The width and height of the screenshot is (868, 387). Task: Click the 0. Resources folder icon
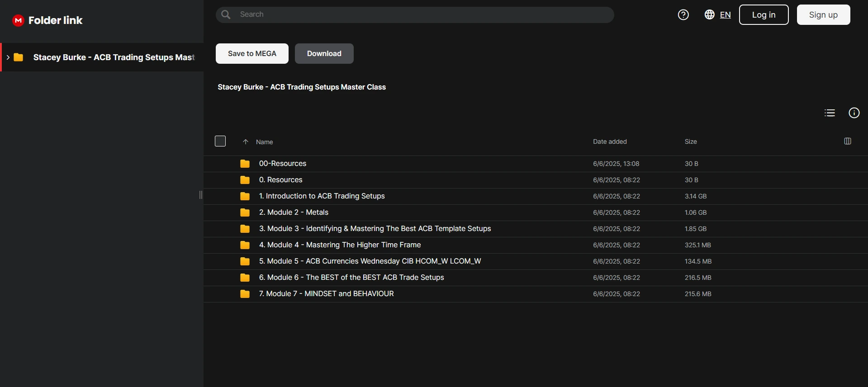coord(245,180)
